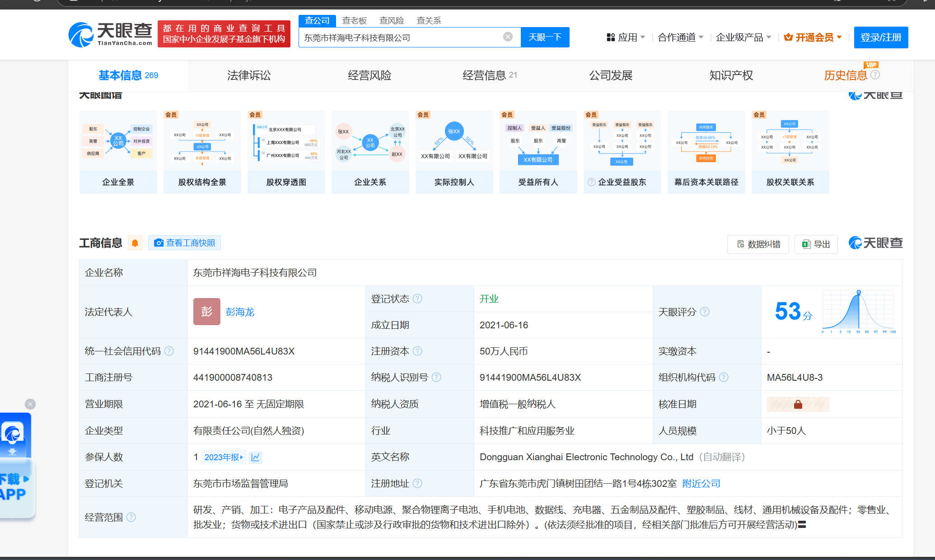Click the 数据纠错 button
This screenshot has width=935, height=560.
(x=758, y=244)
